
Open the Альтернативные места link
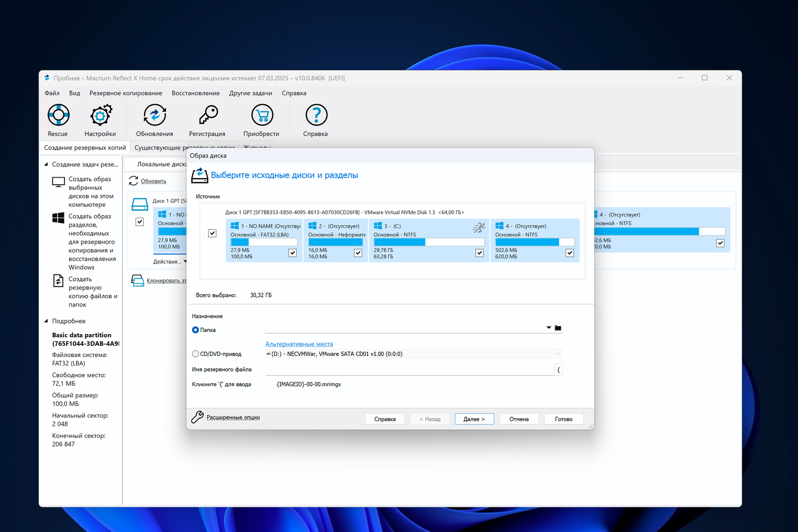[x=300, y=344]
